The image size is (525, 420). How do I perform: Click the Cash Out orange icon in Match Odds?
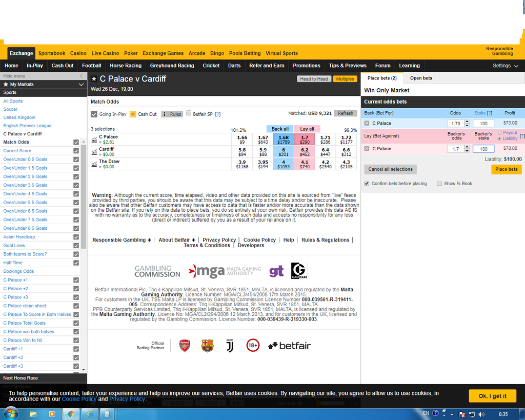point(133,114)
